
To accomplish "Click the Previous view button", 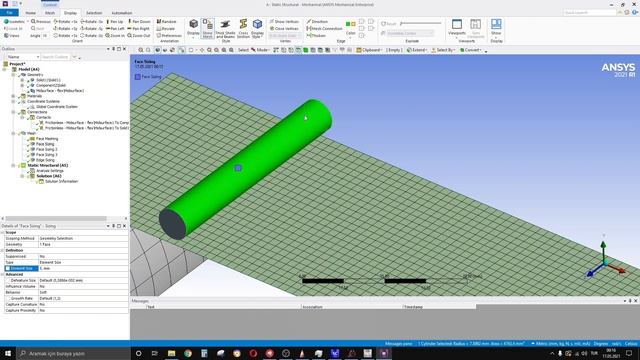I will coord(41,22).
